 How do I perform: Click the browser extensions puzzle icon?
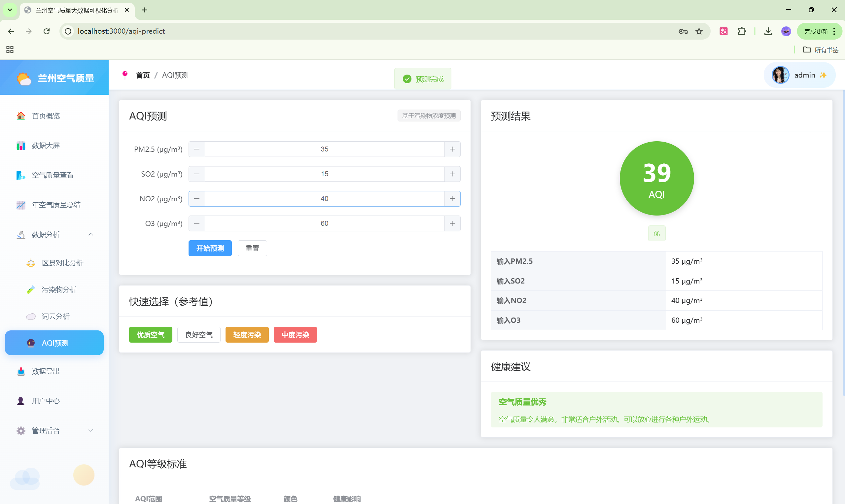click(x=742, y=31)
